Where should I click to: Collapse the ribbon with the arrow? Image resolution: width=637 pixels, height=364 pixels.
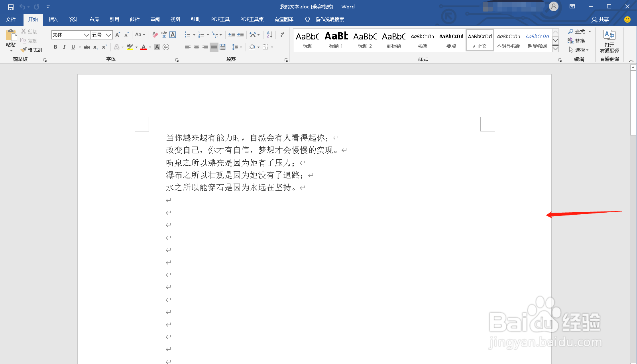click(631, 61)
